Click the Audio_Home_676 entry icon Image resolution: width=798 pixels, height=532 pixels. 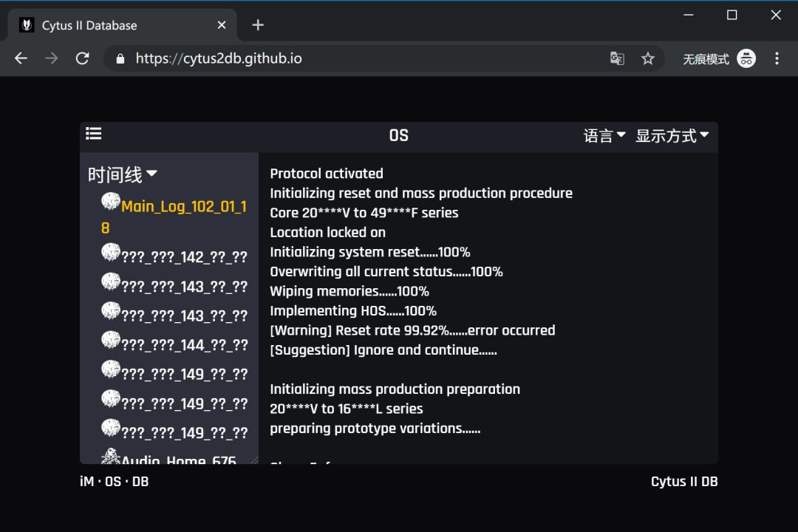tap(111, 457)
